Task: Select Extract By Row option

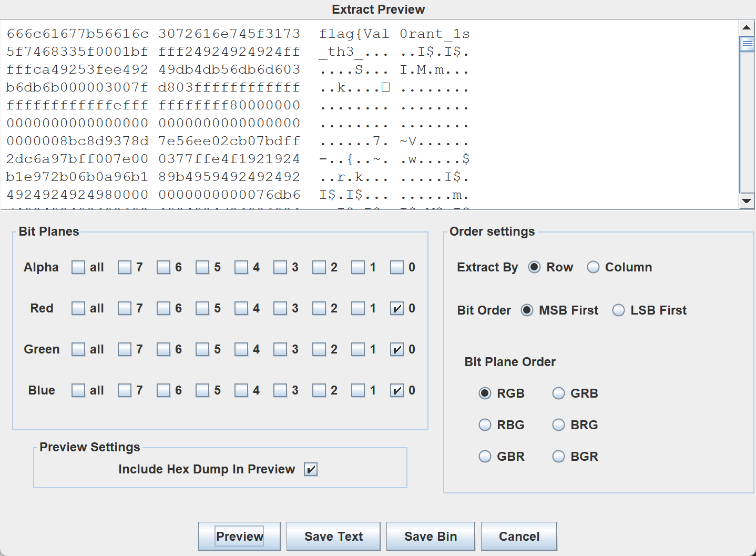Action: click(535, 267)
